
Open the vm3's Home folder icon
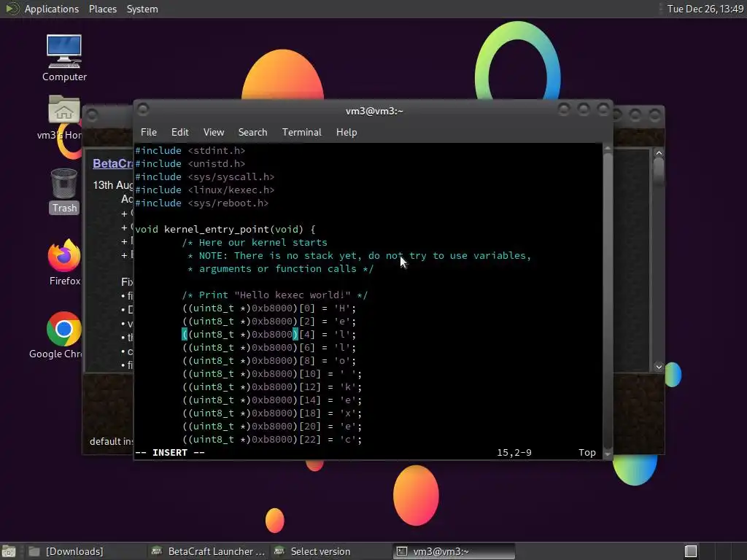click(63, 117)
